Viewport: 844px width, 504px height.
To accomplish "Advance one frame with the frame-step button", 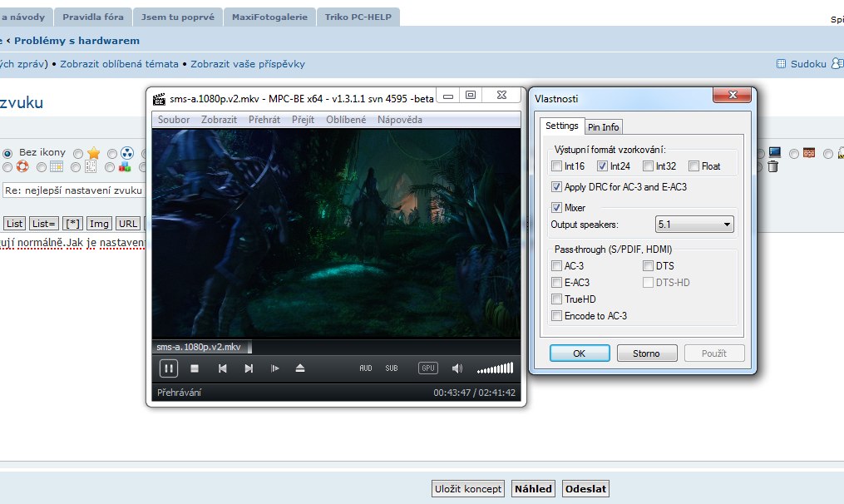I will (274, 368).
